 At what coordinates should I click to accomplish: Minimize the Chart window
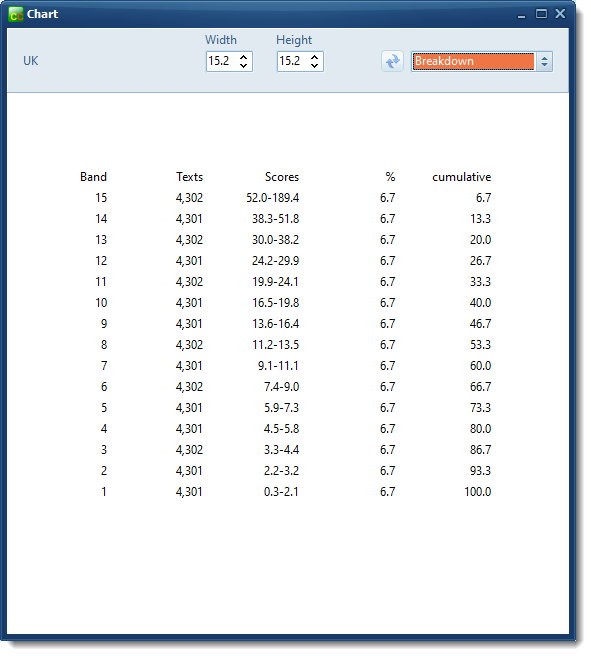click(x=521, y=15)
